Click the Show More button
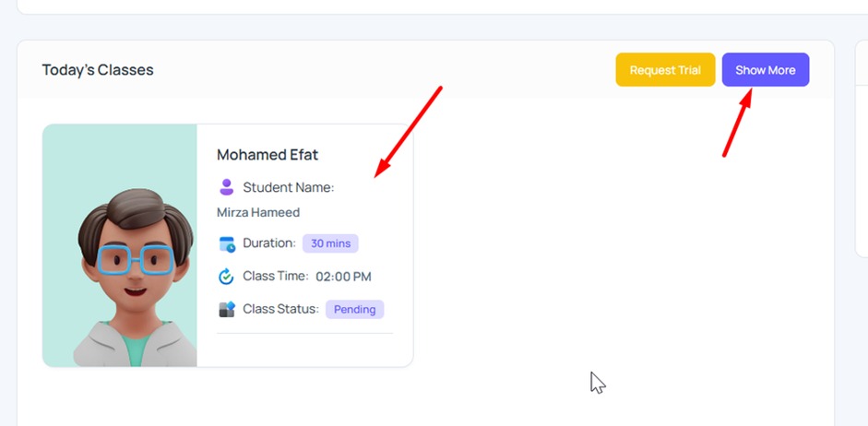This screenshot has width=868, height=426. click(765, 70)
